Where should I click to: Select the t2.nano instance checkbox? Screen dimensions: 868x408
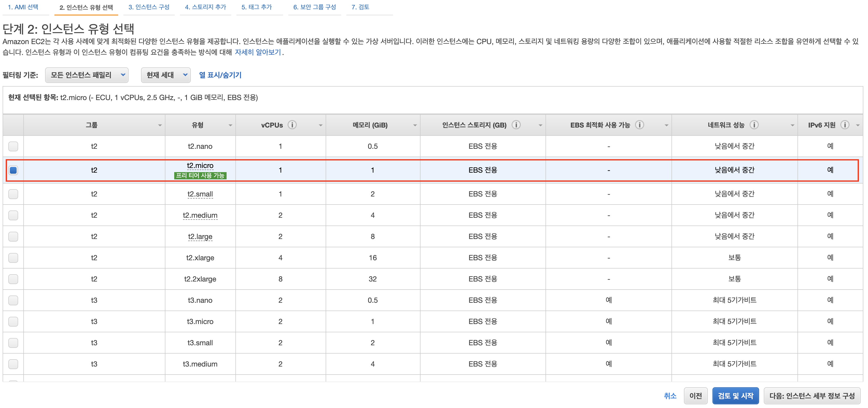tap(13, 146)
